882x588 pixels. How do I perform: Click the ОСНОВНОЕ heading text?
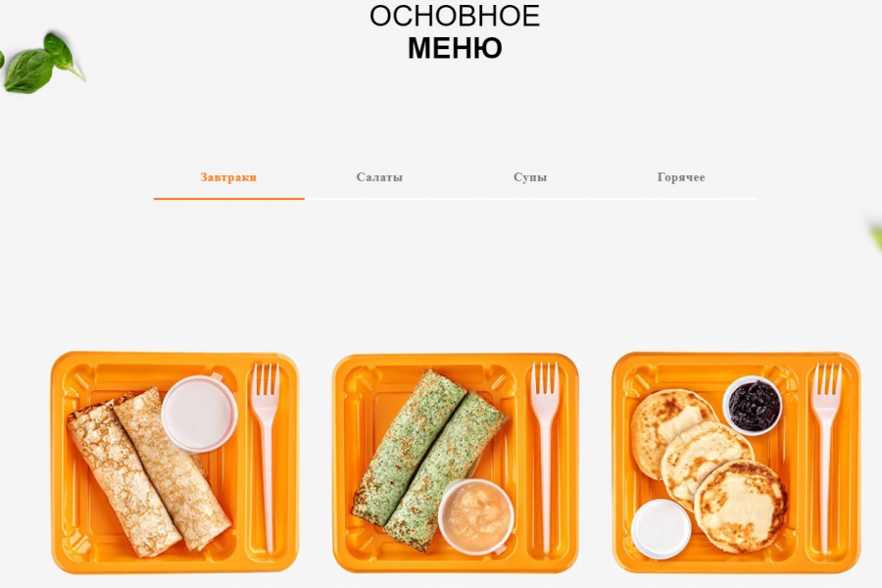(x=455, y=16)
